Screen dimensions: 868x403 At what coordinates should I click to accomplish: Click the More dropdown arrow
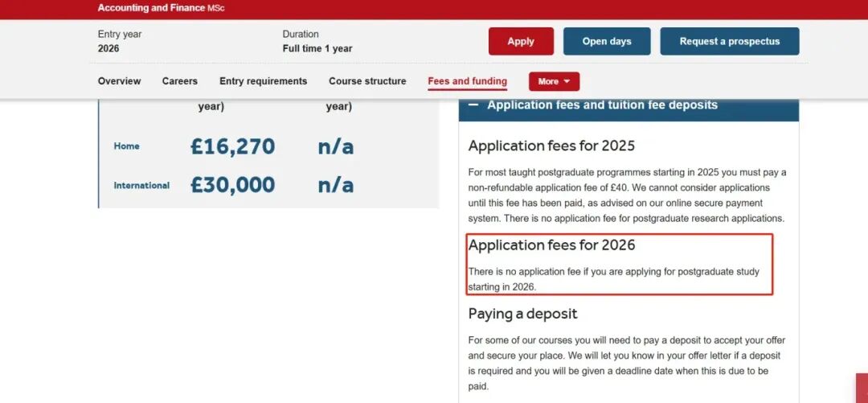[x=567, y=81]
